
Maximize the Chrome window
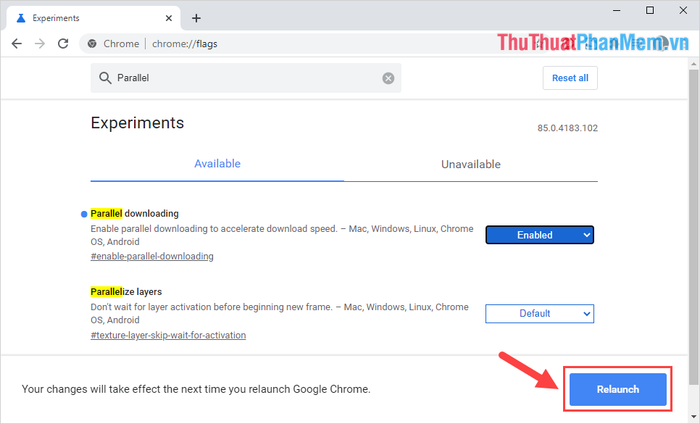point(650,10)
